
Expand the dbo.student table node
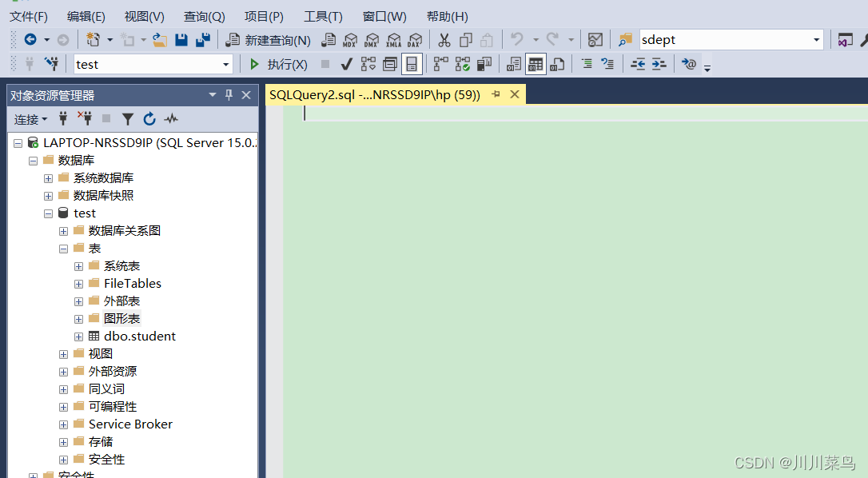78,337
